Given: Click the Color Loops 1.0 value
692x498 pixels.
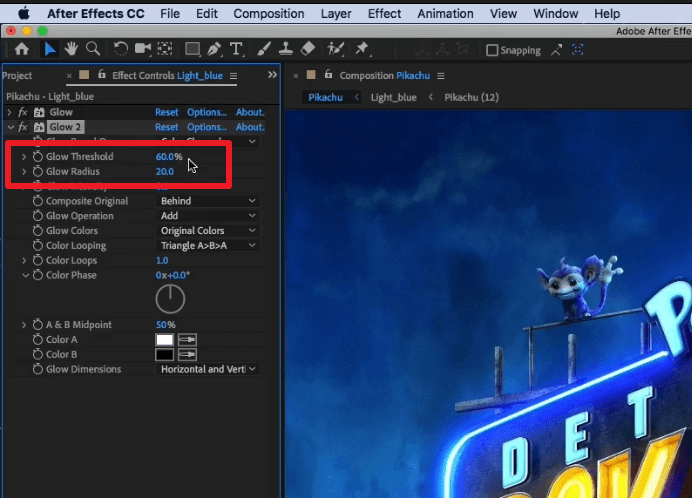Looking at the screenshot, I should coord(162,260).
